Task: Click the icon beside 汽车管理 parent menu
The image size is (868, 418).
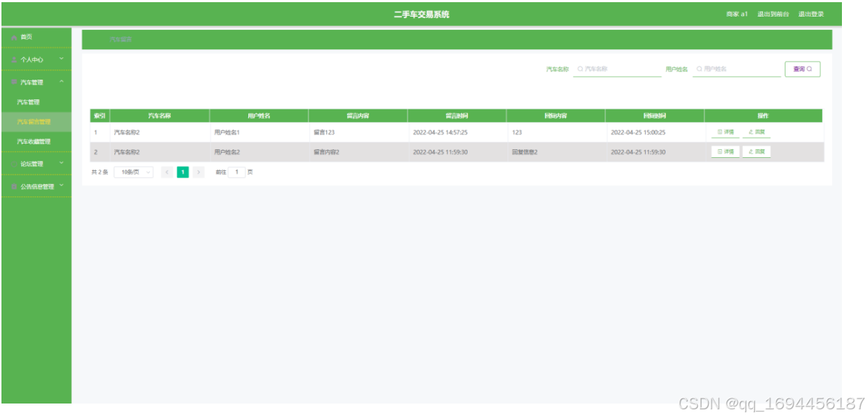Action: tap(14, 83)
